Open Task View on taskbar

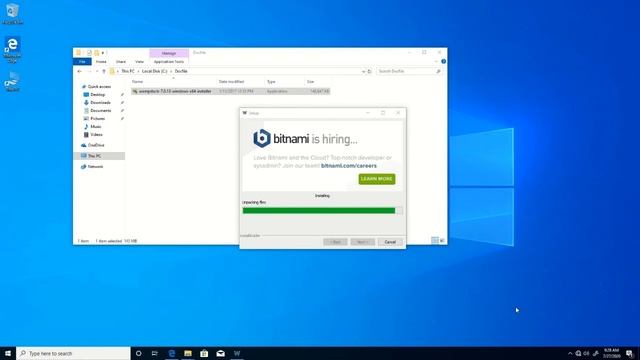point(155,353)
